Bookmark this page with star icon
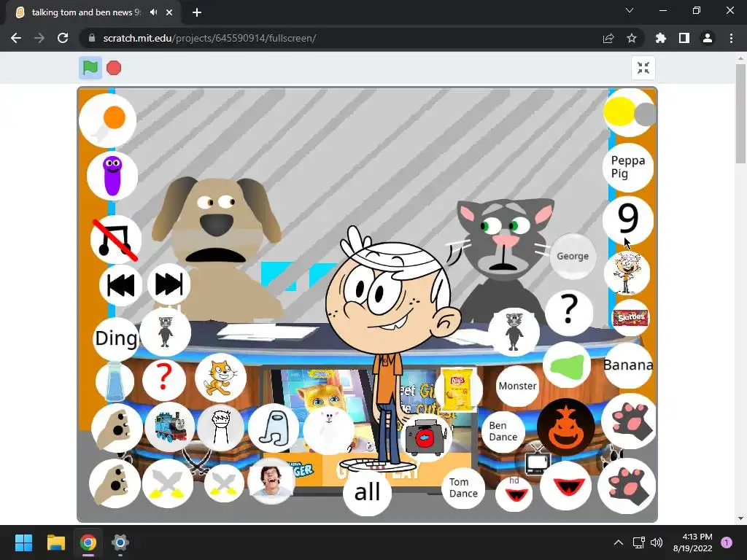The height and width of the screenshot is (560, 747). [632, 38]
